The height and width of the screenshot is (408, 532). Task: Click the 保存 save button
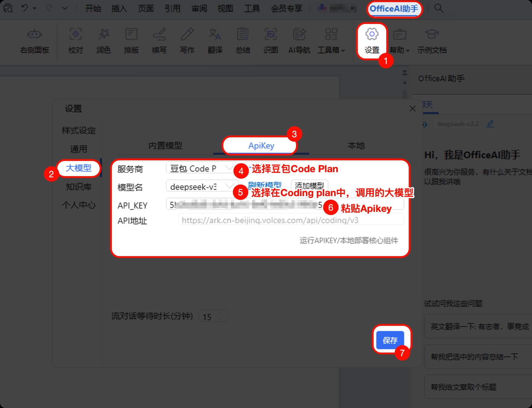[x=391, y=340]
